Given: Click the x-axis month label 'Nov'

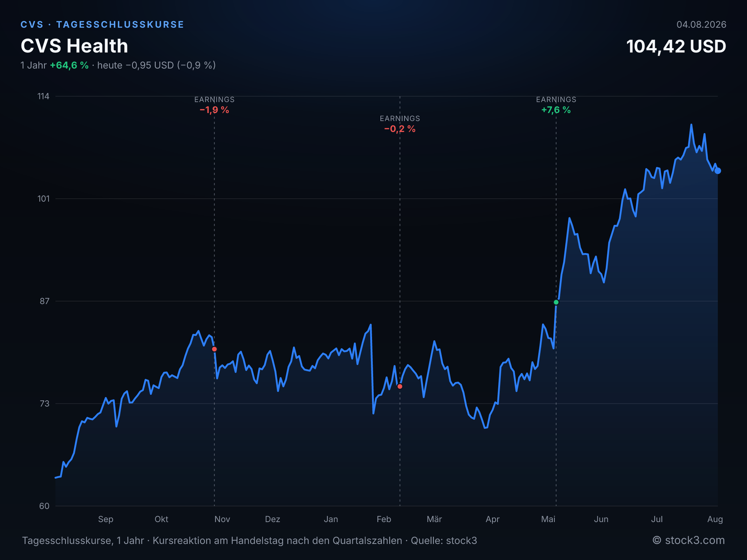Looking at the screenshot, I should [222, 519].
